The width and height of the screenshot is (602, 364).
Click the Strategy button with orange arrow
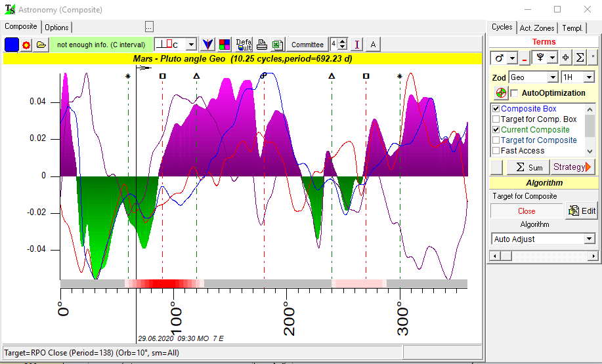click(572, 167)
